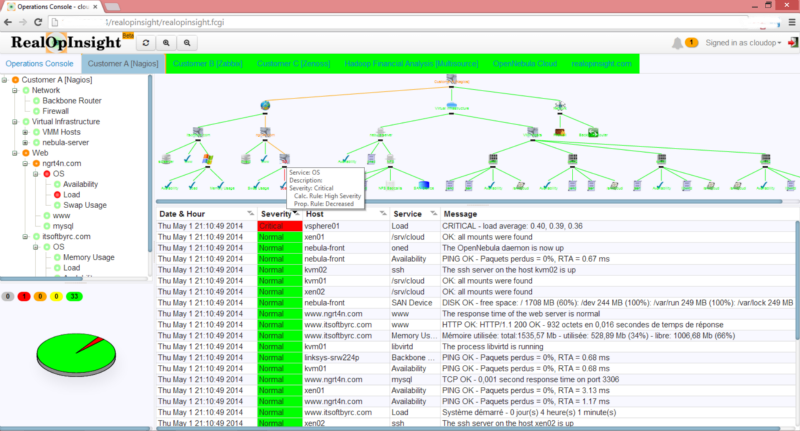The width and height of the screenshot is (800, 431).
Task: Sort by the Service column header
Action: (x=414, y=214)
